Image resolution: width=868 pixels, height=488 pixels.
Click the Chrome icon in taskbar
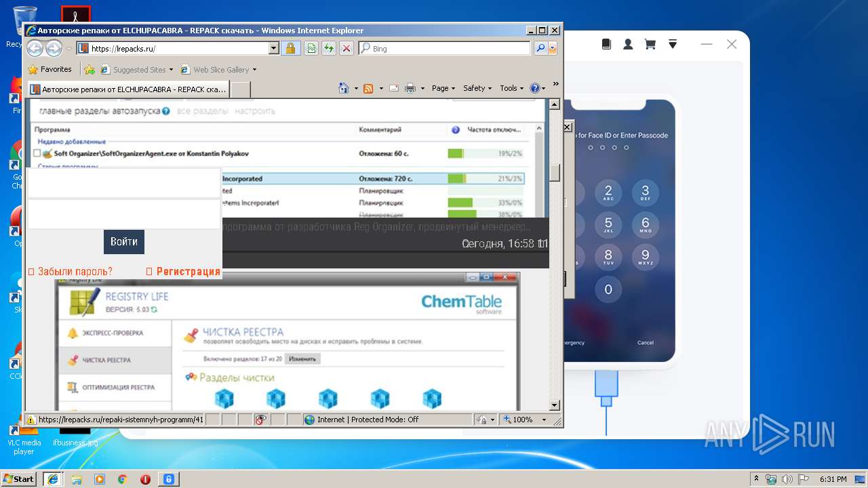123,479
